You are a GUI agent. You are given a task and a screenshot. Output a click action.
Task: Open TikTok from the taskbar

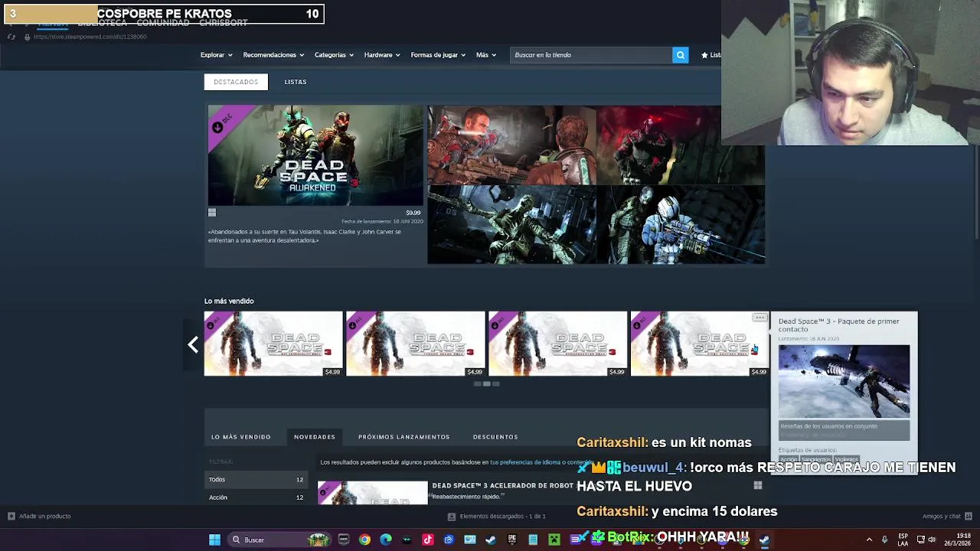pos(427,540)
